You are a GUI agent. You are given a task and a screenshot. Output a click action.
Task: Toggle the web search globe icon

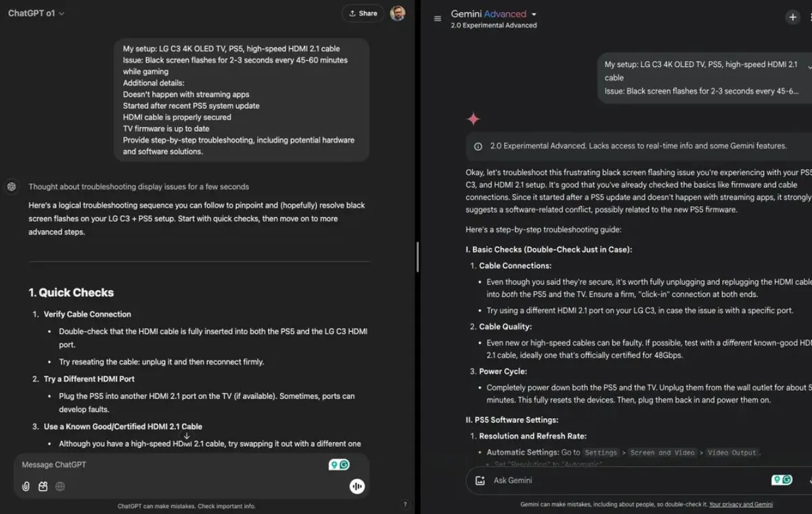[x=60, y=486]
